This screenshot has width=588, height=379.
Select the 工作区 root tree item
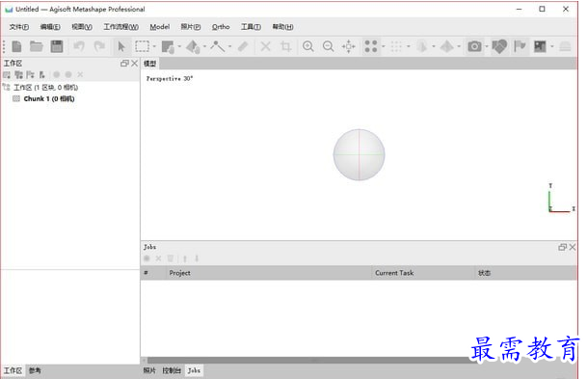[45, 88]
